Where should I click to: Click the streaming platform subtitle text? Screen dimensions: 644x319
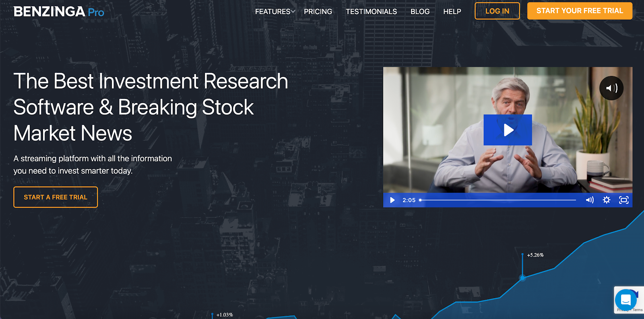coord(93,165)
